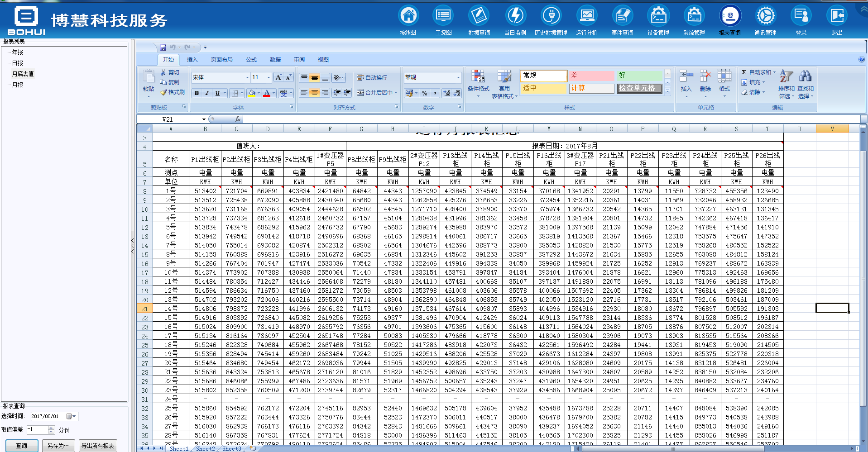The image size is (868, 452).
Task: Switch to the 页面布局 ribbon tab
Action: pyautogui.click(x=221, y=60)
